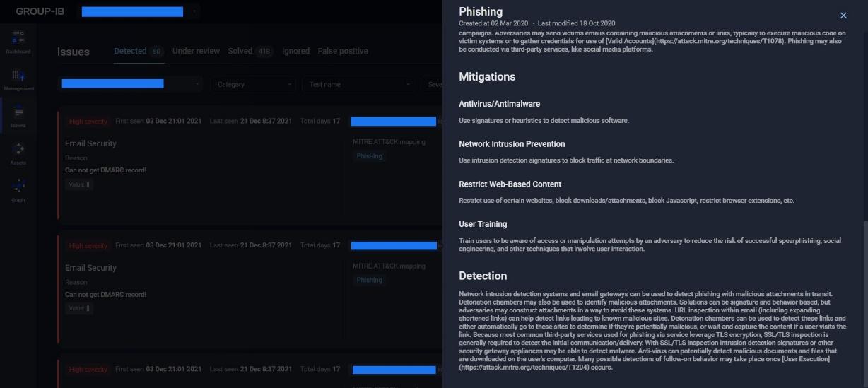Click the Phishing tag in the second issue
Image resolution: width=868 pixels, height=388 pixels.
(369, 280)
